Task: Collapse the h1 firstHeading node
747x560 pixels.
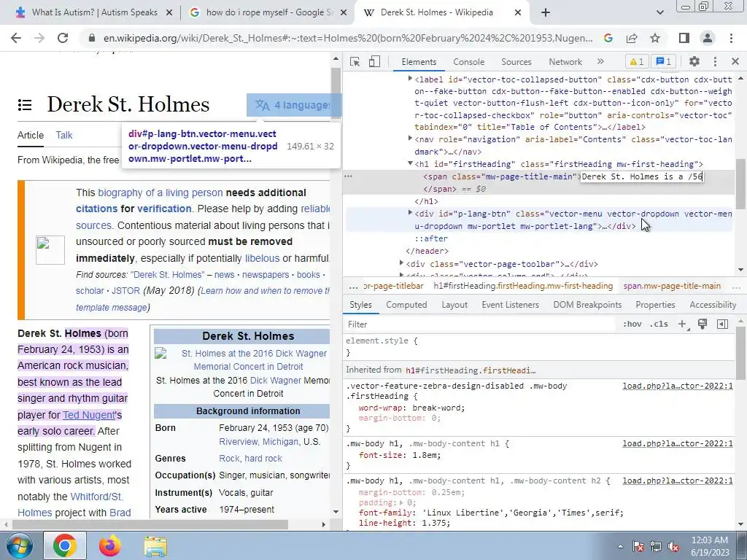Action: pos(410,163)
